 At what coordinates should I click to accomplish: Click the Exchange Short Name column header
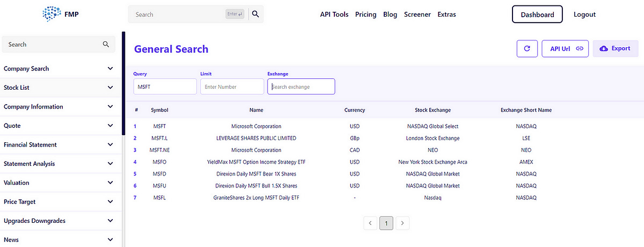click(x=526, y=110)
